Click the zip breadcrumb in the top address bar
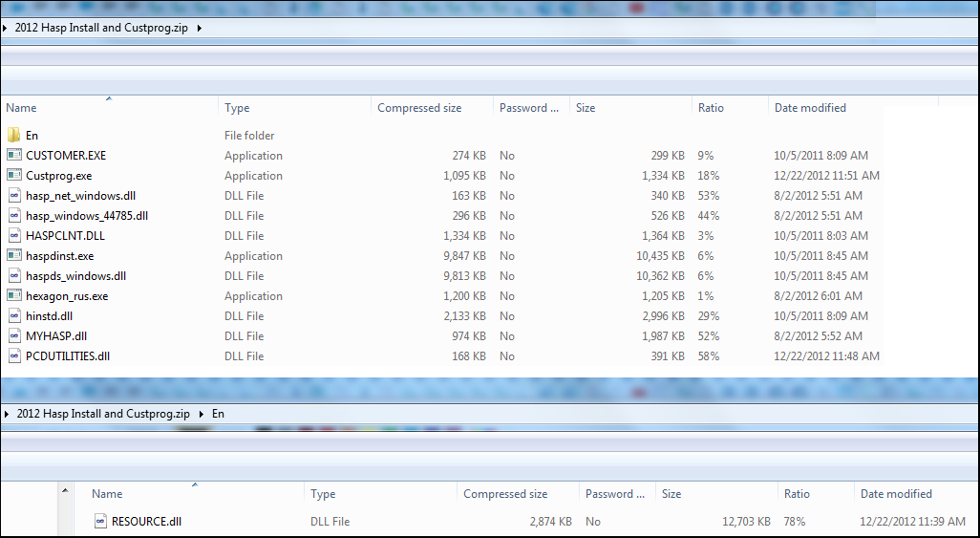The height and width of the screenshot is (538, 980). pyautogui.click(x=101, y=28)
